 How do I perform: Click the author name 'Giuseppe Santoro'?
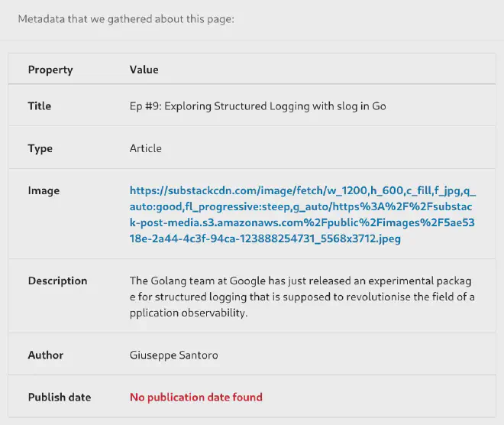point(173,355)
